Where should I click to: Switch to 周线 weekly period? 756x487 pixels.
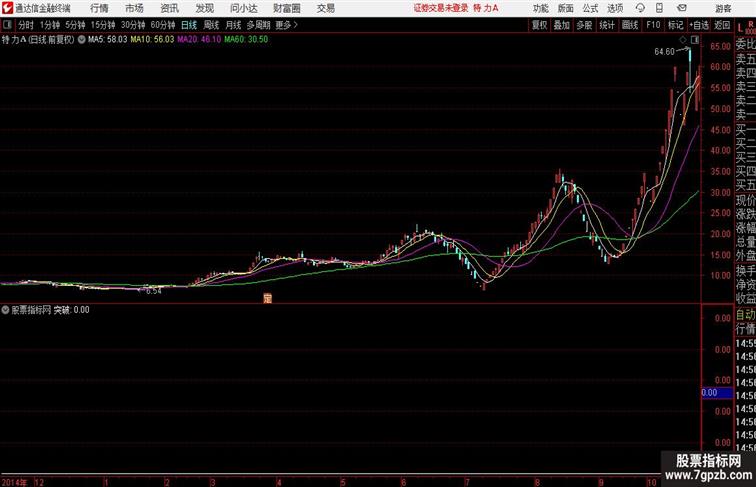pyautogui.click(x=211, y=25)
